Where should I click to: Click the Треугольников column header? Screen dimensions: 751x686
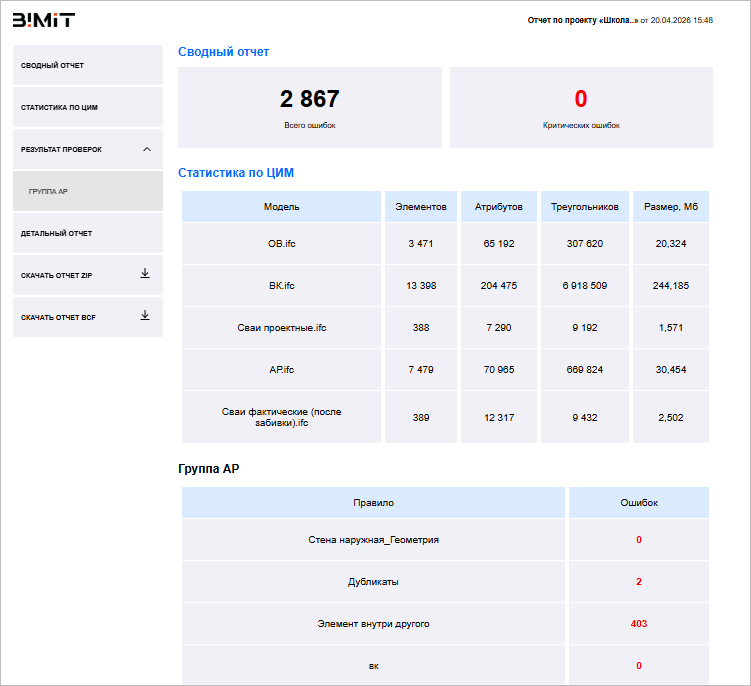coord(584,207)
